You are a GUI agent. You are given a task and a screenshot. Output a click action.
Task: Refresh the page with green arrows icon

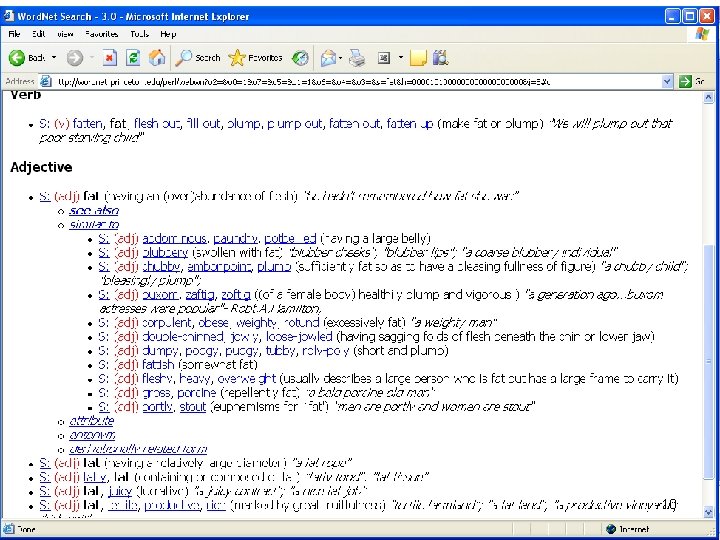pyautogui.click(x=133, y=58)
